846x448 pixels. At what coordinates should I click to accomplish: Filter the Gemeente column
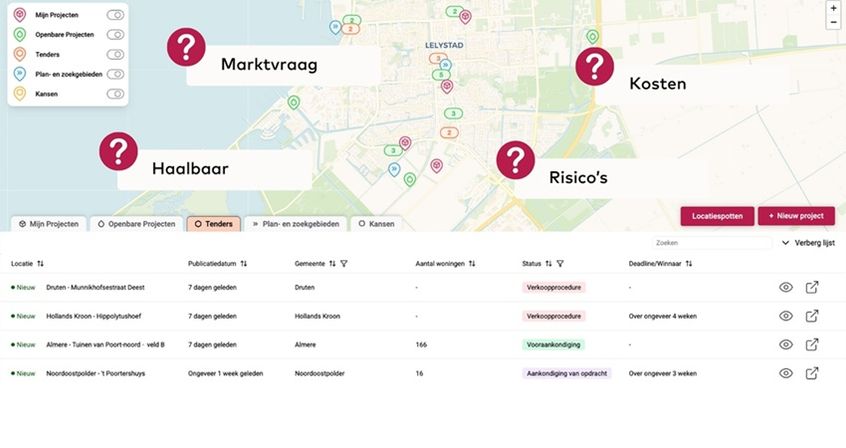point(344,264)
